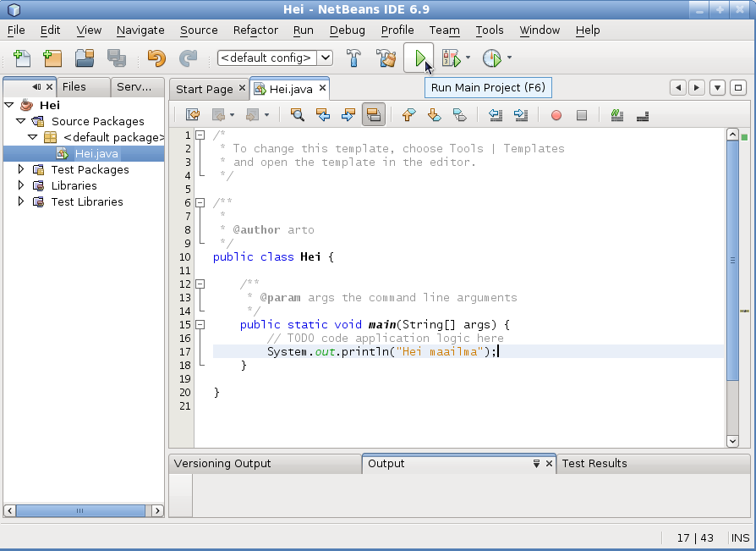The image size is (756, 551).
Task: Create a new file with the New File icon
Action: (22, 58)
